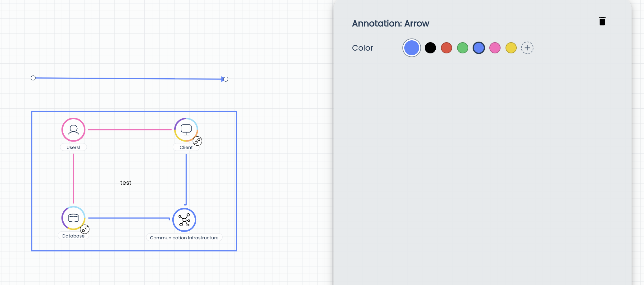Image resolution: width=644 pixels, height=285 pixels.
Task: Select the pink link between Users1 and Client
Action: tap(130, 130)
